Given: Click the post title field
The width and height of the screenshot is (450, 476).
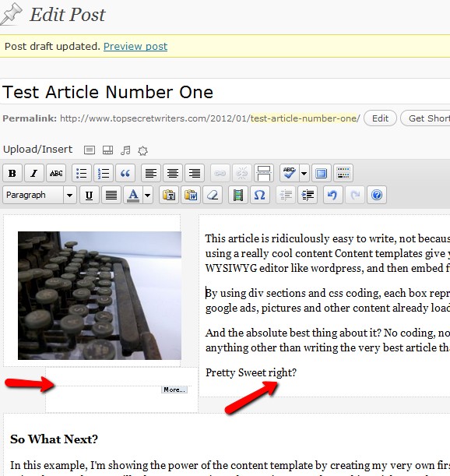Looking at the screenshot, I should pos(225,92).
